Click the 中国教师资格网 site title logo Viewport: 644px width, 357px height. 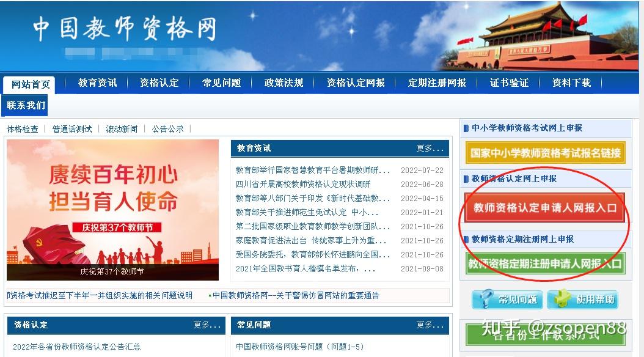(125, 29)
